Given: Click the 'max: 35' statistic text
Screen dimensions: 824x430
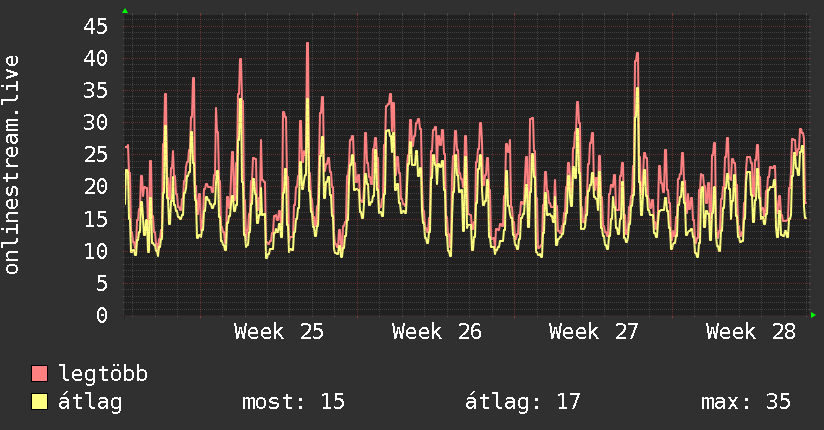Looking at the screenshot, I should click(746, 402).
